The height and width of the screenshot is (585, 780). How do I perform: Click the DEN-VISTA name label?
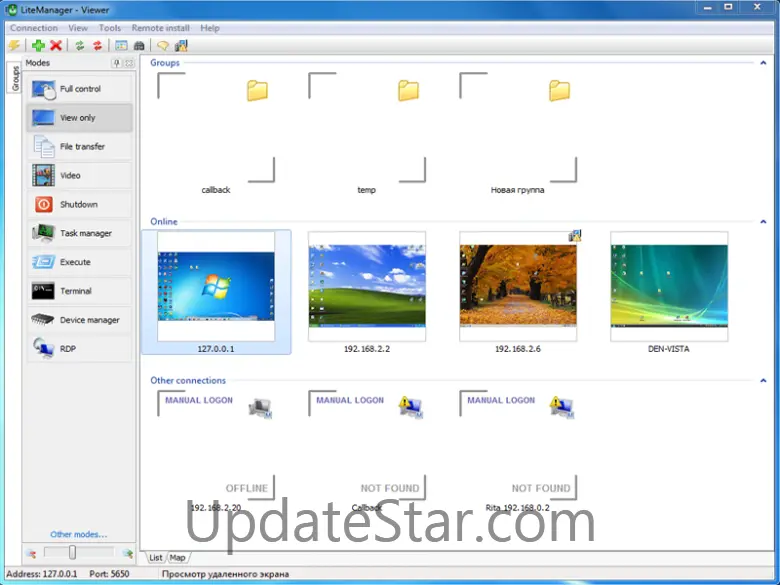point(669,349)
